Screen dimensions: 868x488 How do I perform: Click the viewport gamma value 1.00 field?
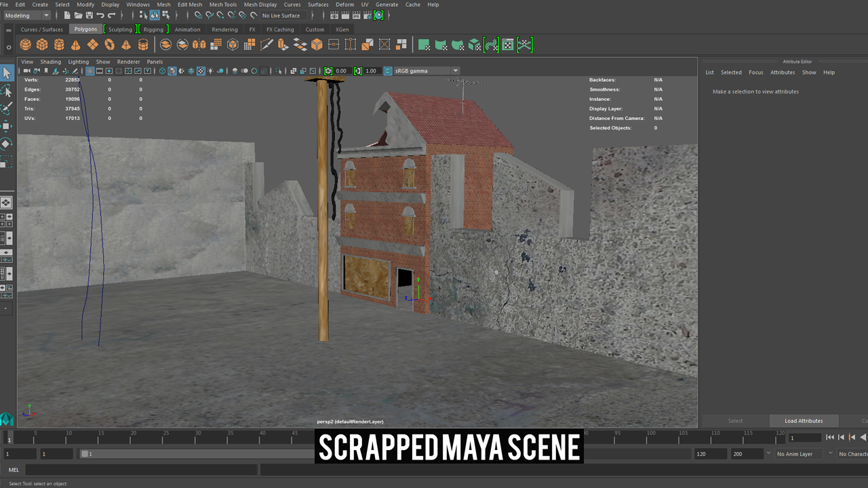[x=372, y=70]
